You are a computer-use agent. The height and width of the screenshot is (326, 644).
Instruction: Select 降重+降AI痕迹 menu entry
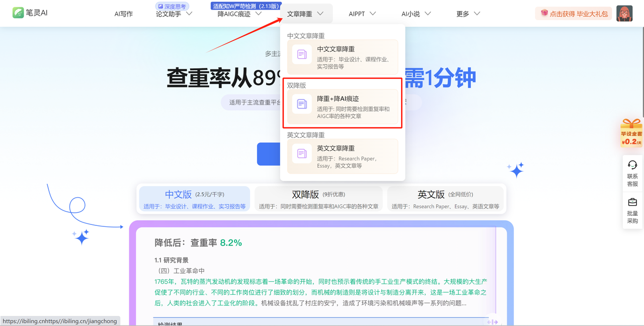pos(343,107)
